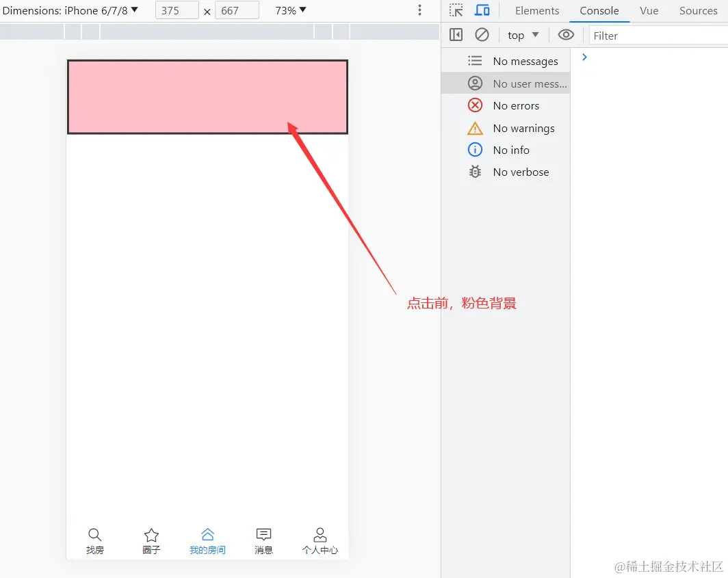Select the 找房 search house icon

coord(94,539)
